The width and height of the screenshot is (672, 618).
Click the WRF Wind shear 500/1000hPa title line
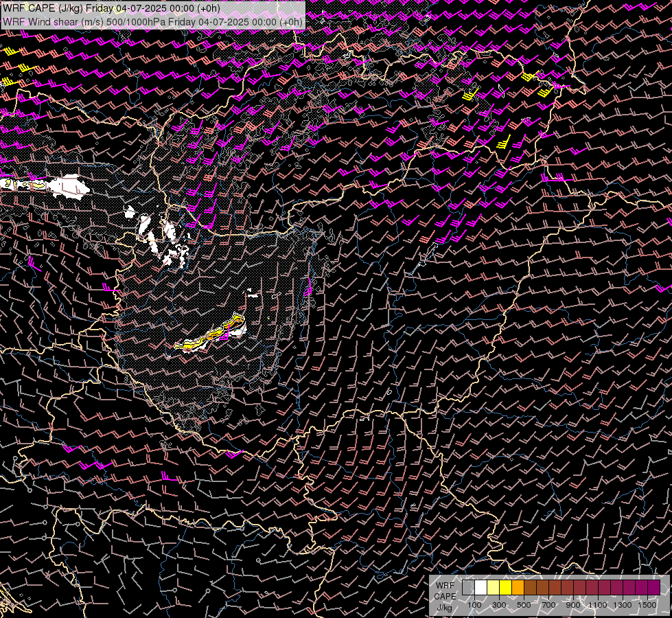click(152, 21)
